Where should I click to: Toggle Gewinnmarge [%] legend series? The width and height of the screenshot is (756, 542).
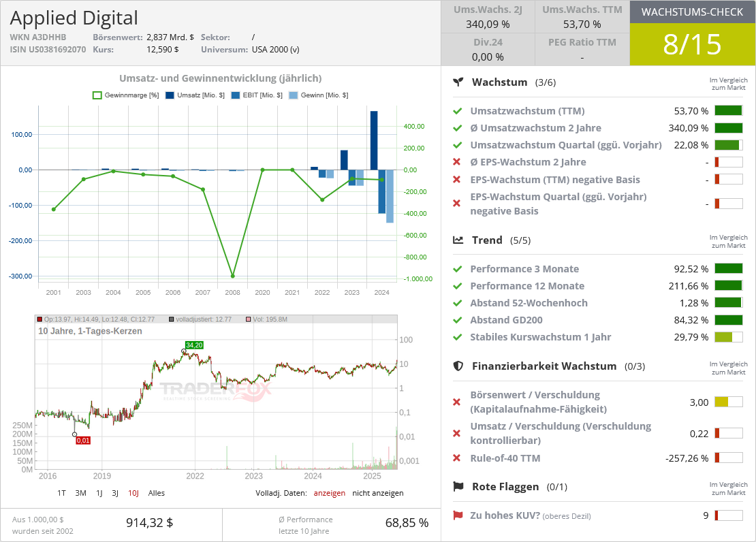click(125, 95)
